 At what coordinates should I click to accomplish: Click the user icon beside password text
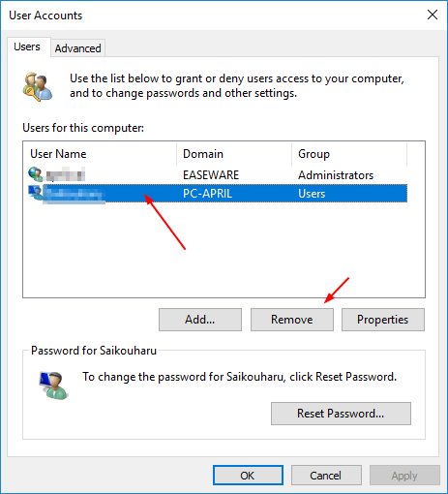[53, 386]
